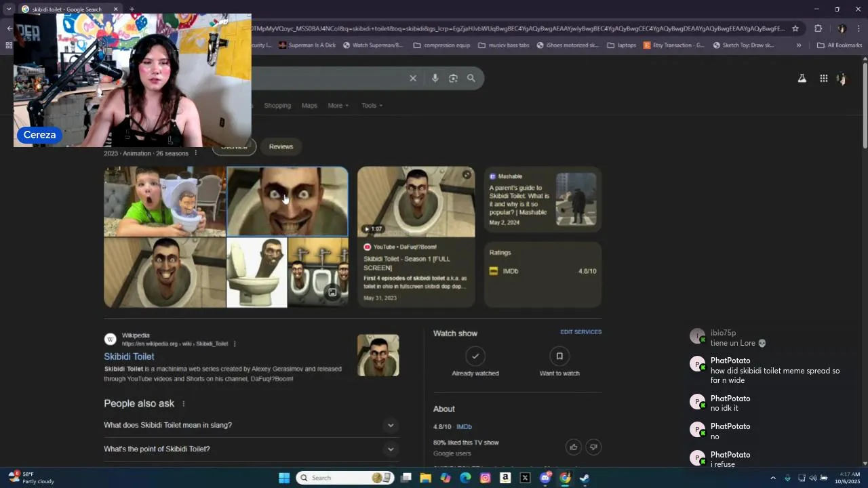Open 'Sketch Toy: Draw' bookmark
Screen dimensions: 868x488
743,45
